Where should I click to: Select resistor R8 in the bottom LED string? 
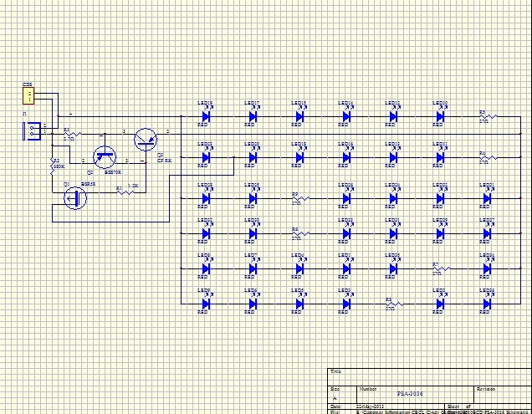395,304
